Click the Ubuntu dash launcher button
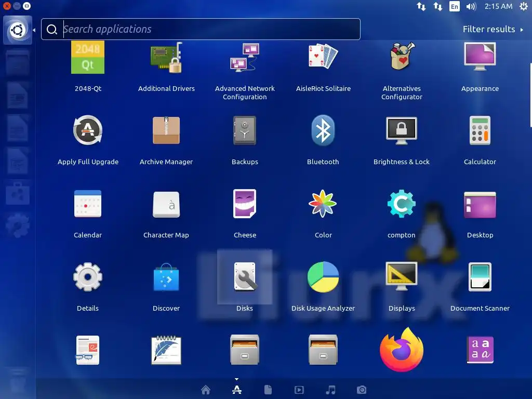 (18, 30)
